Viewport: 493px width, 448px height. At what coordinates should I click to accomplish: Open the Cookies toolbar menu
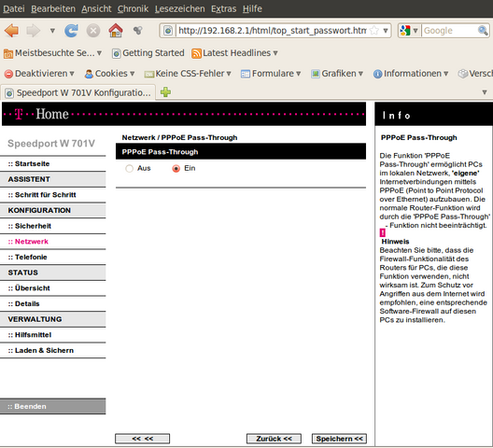click(x=109, y=74)
